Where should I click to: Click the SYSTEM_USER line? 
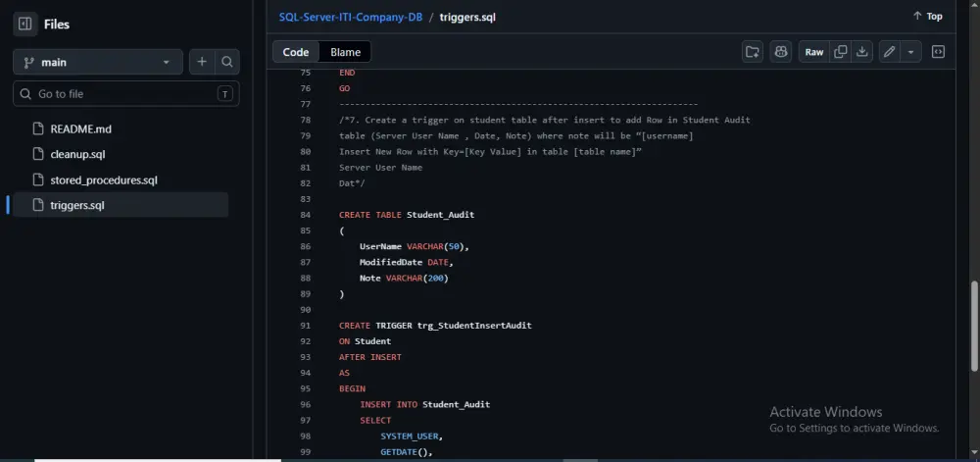[x=412, y=436]
